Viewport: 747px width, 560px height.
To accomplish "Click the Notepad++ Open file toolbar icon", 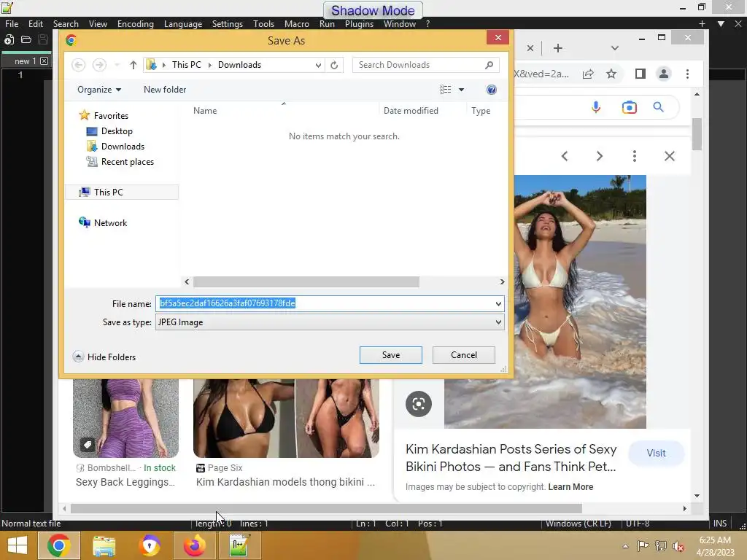I will [x=26, y=40].
